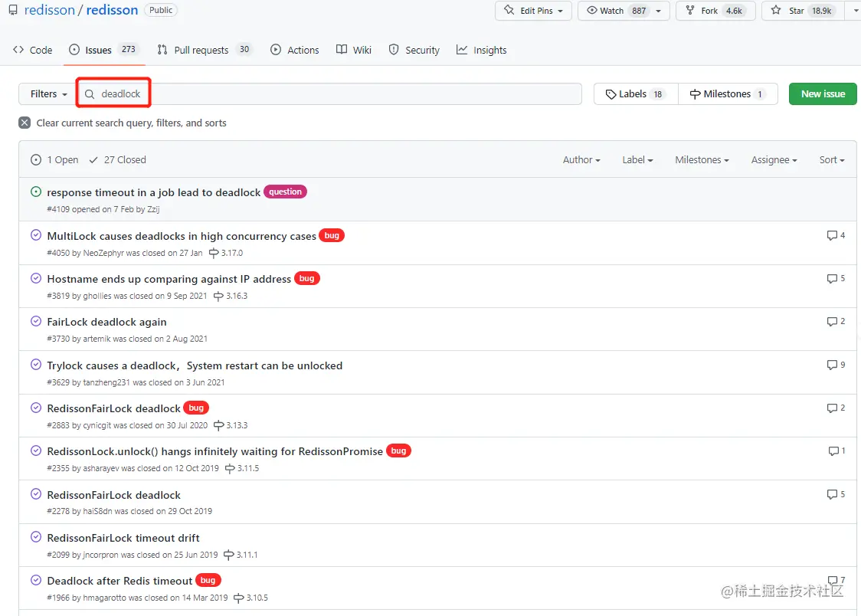Screen dimensions: 861x616
Task: Open the Sort dropdown
Action: coord(832,160)
